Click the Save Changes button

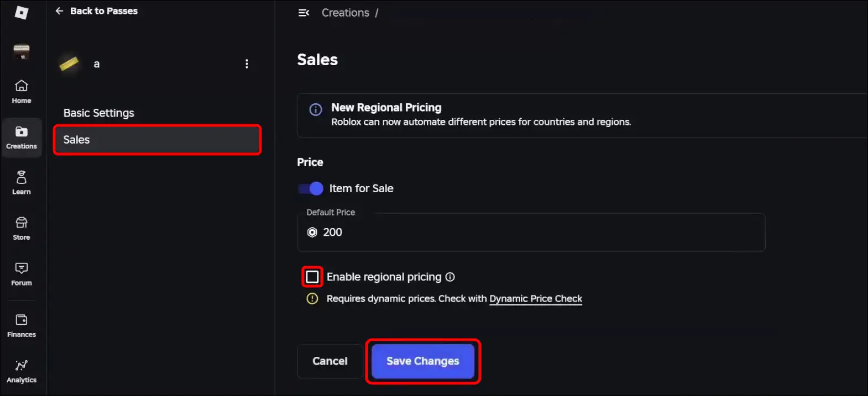click(422, 361)
